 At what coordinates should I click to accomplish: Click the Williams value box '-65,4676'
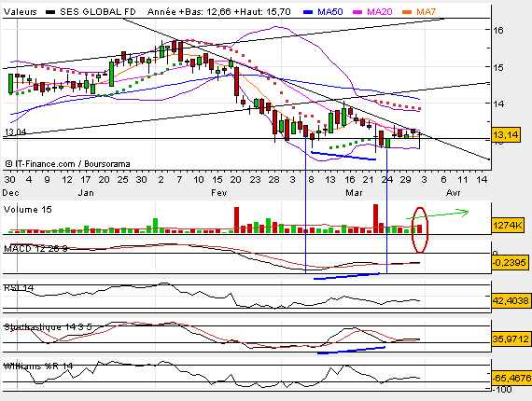tap(511, 378)
